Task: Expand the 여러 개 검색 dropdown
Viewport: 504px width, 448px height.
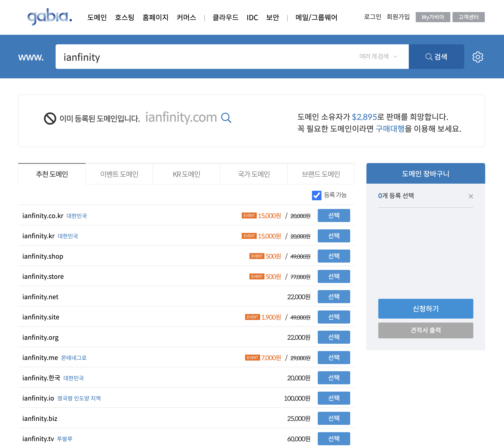Action: pos(378,56)
